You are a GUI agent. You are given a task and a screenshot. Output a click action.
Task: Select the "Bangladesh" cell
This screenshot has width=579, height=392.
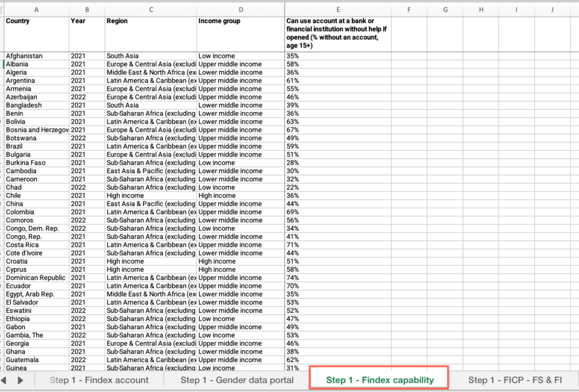point(36,105)
